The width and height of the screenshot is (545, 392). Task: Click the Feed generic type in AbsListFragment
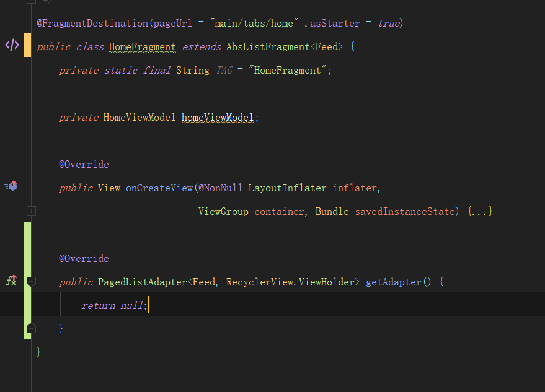point(326,47)
